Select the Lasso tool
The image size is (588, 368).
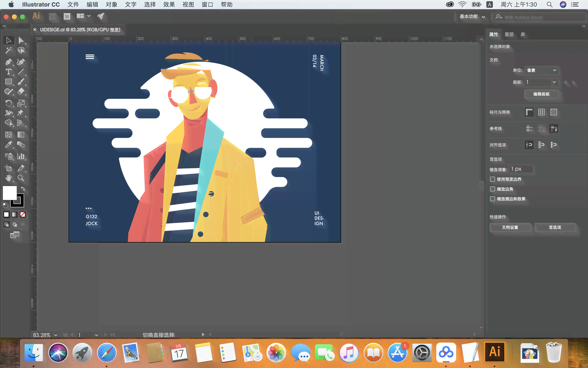point(21,50)
